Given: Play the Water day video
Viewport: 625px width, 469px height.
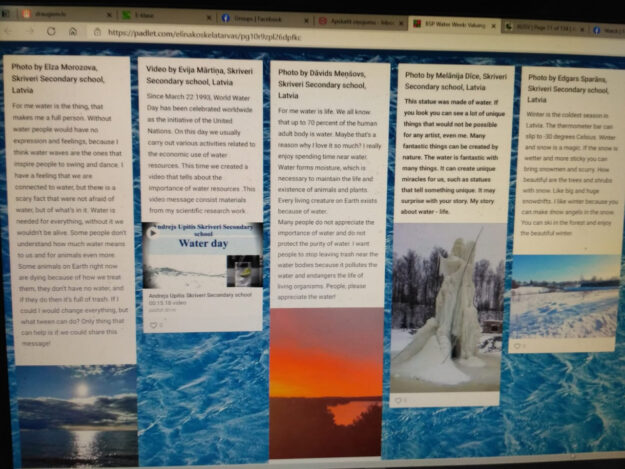Looking at the screenshot, I should (154, 234).
